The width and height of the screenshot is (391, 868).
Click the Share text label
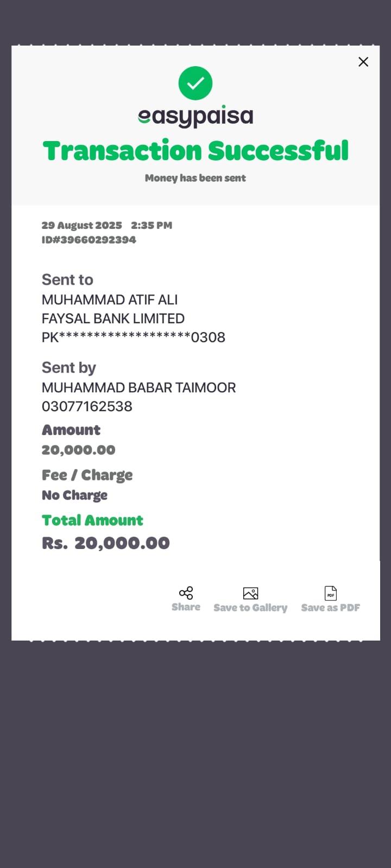[186, 607]
